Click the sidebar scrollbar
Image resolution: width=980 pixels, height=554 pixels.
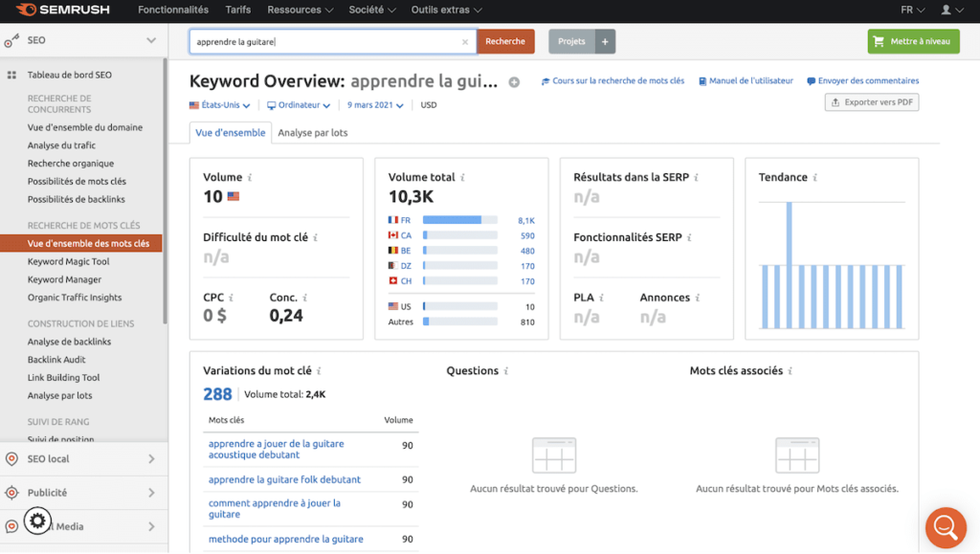tap(165, 190)
